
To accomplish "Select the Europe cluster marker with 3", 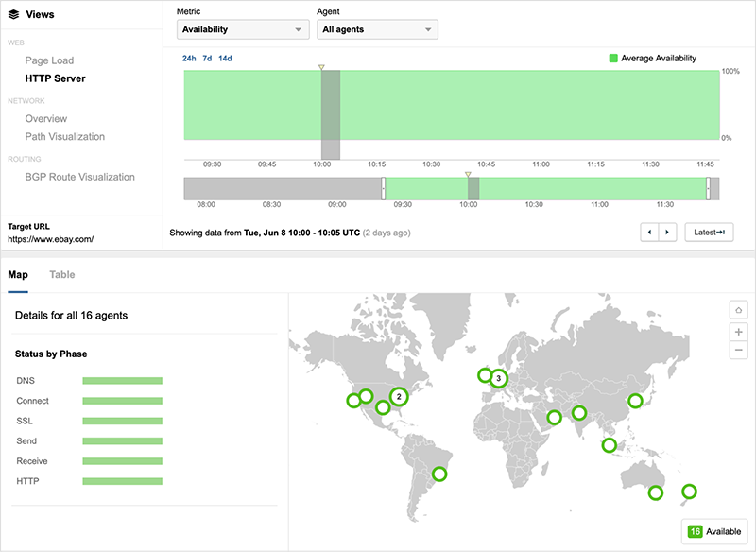I will click(x=499, y=379).
